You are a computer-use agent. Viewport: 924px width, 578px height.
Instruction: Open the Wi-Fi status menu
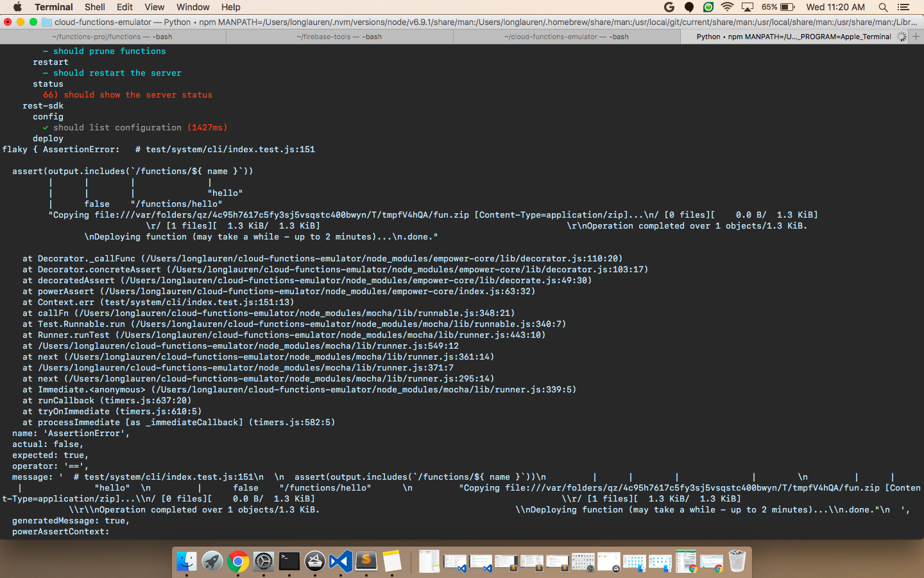click(727, 7)
